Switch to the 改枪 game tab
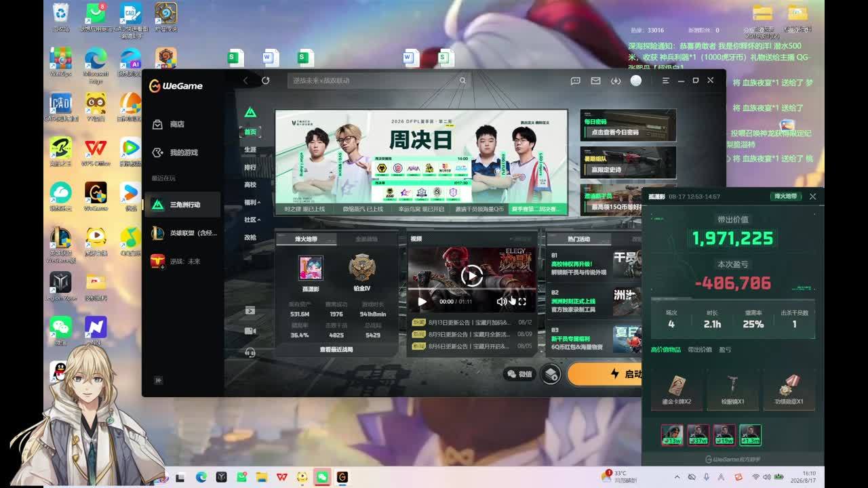The width and height of the screenshot is (868, 488). tap(250, 238)
